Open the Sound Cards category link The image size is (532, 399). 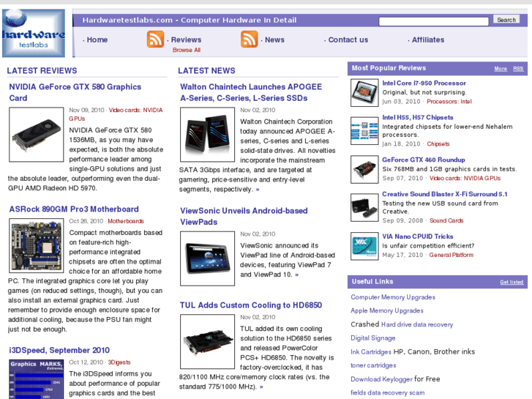click(446, 220)
